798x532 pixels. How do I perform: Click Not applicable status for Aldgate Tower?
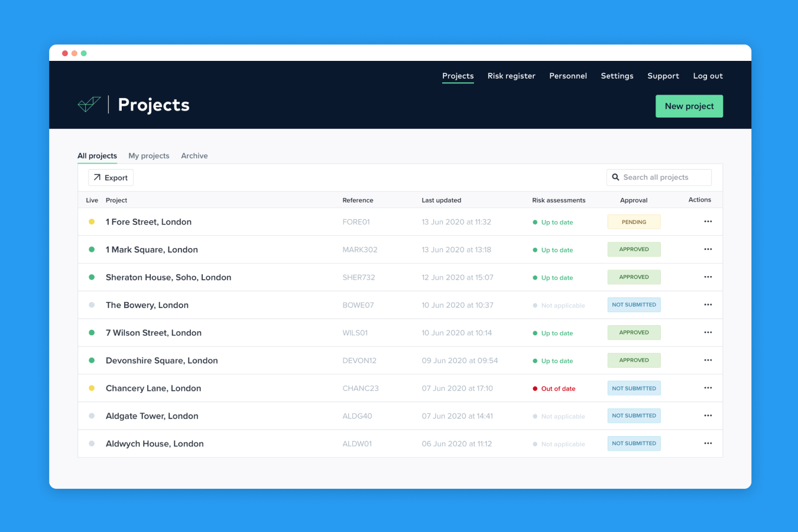click(x=559, y=417)
